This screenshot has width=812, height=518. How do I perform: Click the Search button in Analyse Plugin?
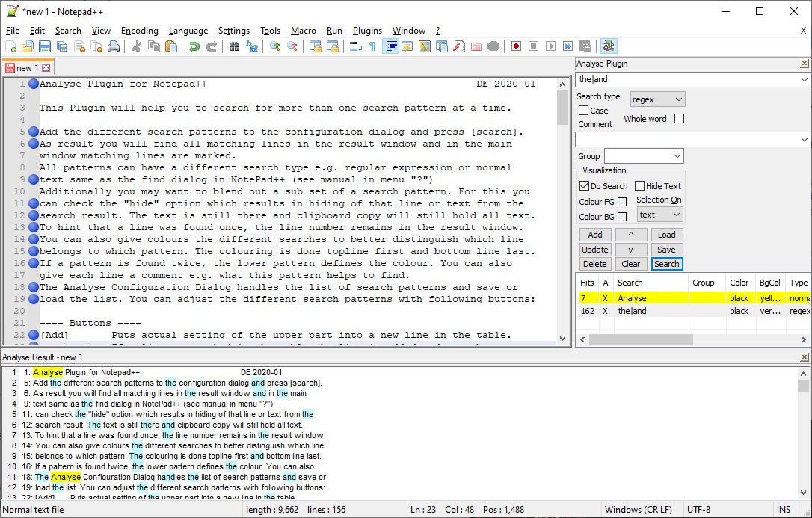(x=666, y=264)
